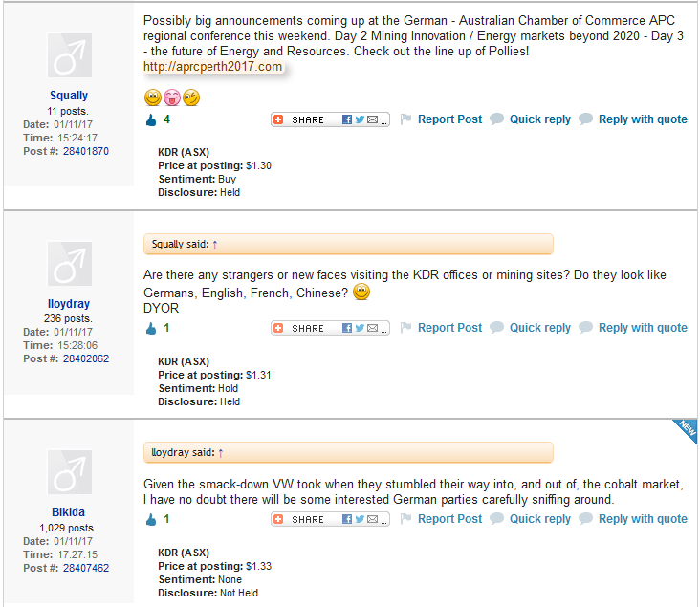The image size is (700, 607).
Task: Open Squally's username profile link
Action: click(x=69, y=96)
